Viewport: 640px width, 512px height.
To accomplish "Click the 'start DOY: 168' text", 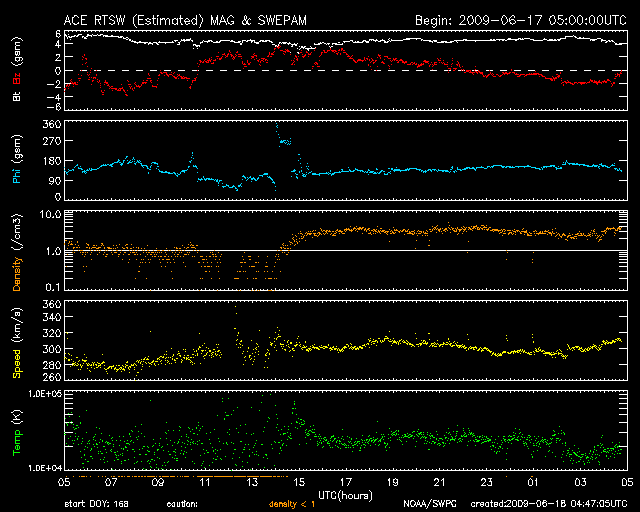I will click(x=96, y=504).
